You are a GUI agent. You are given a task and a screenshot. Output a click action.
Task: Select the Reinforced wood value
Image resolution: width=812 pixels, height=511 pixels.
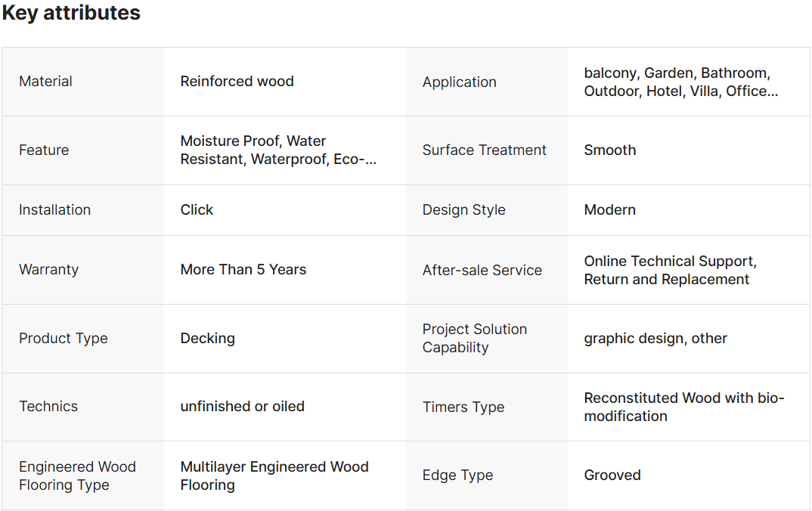pyautogui.click(x=237, y=82)
